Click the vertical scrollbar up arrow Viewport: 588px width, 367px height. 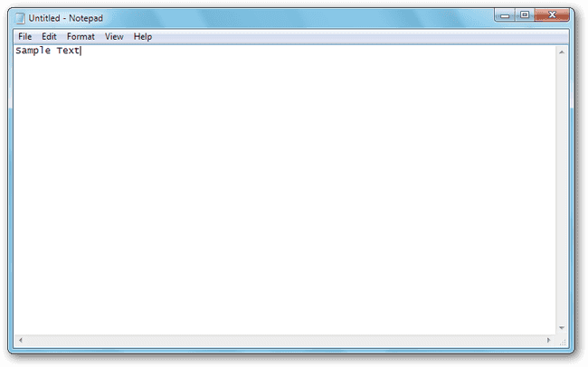[x=562, y=52]
